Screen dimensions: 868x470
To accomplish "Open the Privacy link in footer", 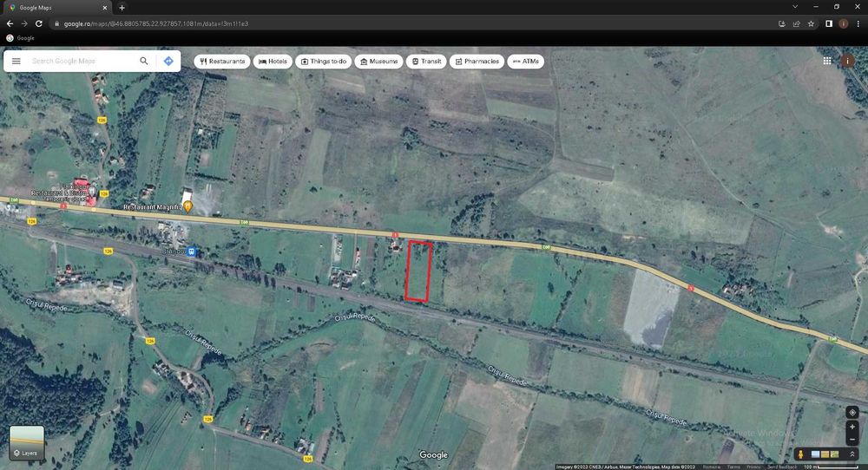I will 753,467.
